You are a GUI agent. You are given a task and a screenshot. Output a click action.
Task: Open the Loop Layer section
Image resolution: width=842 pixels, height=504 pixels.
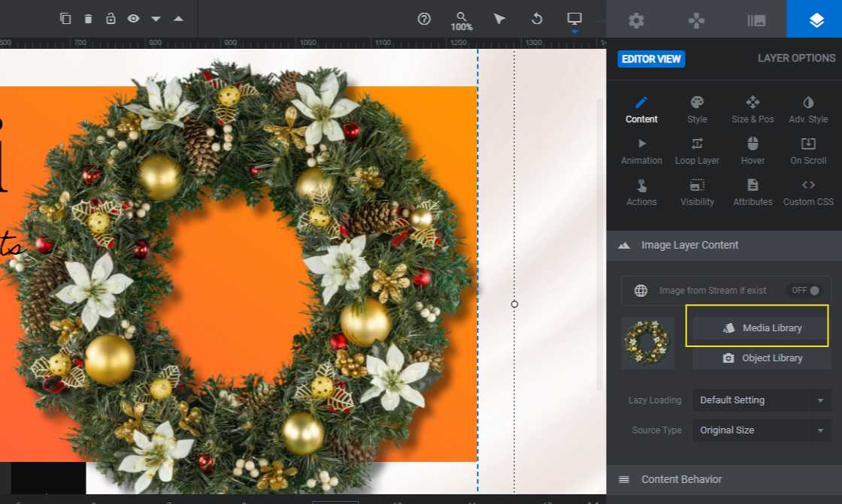[x=697, y=152]
